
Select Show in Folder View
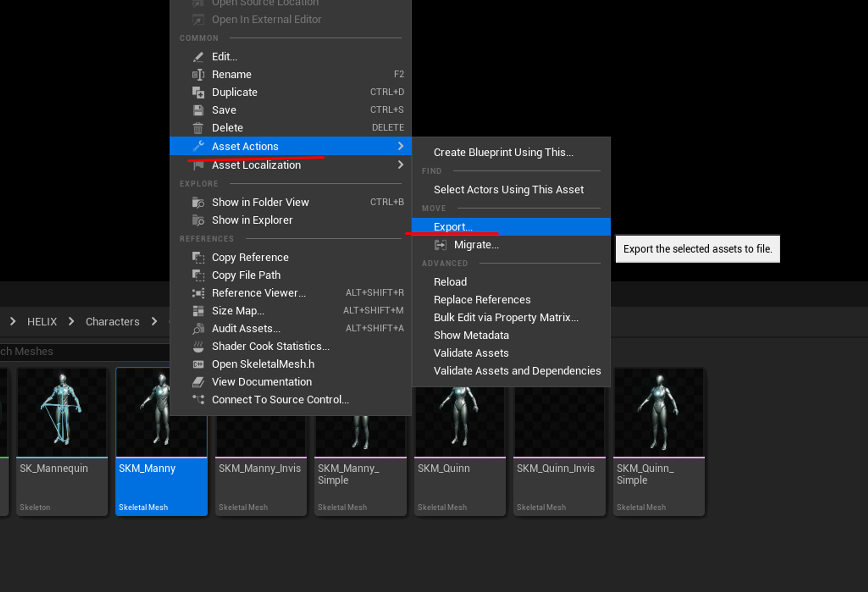[x=260, y=202]
